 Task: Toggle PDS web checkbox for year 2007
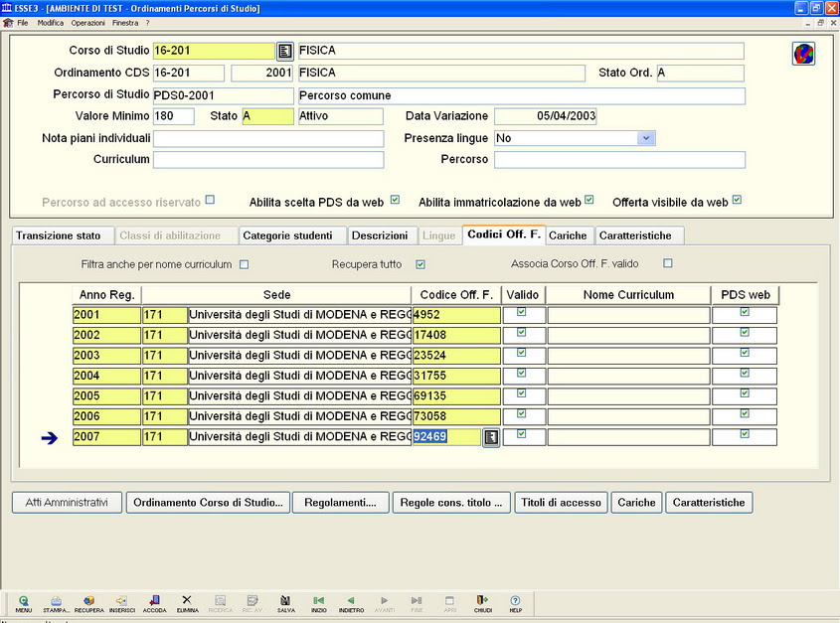click(x=745, y=434)
